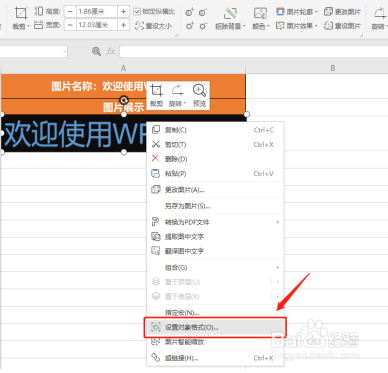
Task: Expand the 转换为PDF文件 submenu
Action: point(215,222)
